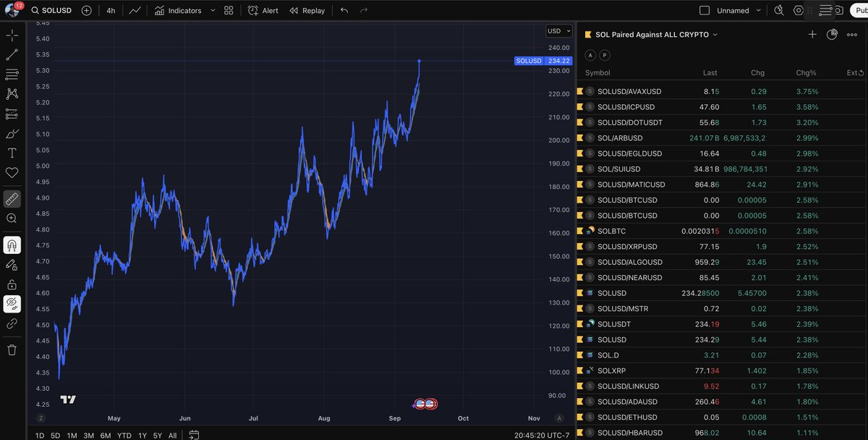Click the economic events flag markers
Viewport: 868px width, 440px height.
[425, 403]
